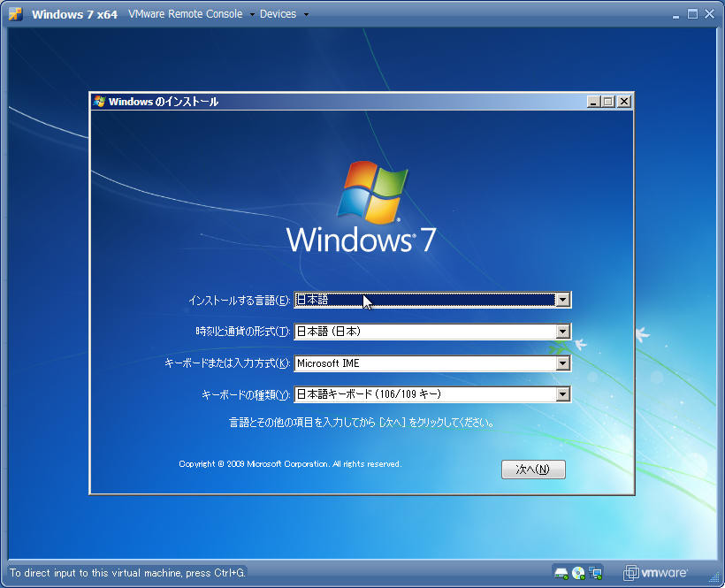725x588 pixels.
Task: Click the resize grip at window corner
Action: coord(714,577)
